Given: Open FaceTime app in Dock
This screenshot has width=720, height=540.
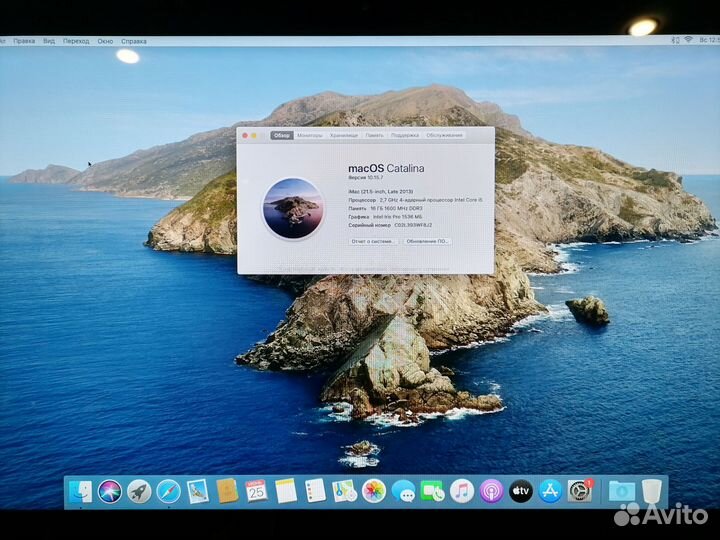Looking at the screenshot, I should (433, 492).
